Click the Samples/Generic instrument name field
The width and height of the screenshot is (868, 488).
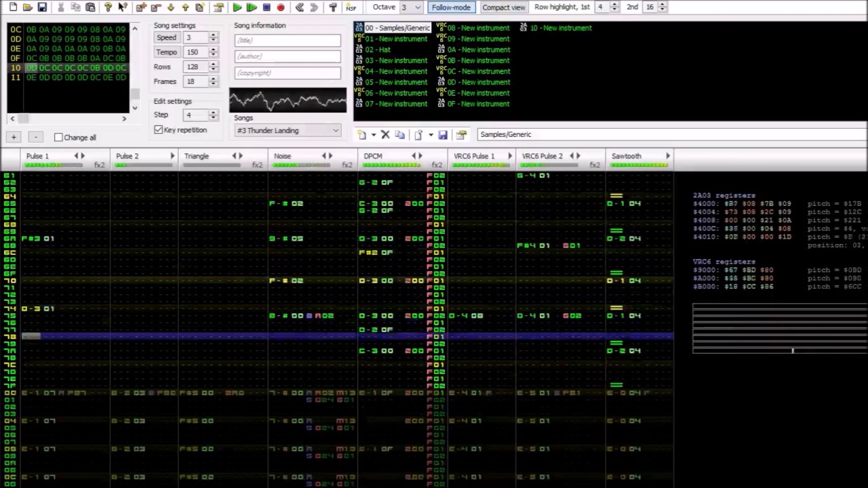coord(671,134)
